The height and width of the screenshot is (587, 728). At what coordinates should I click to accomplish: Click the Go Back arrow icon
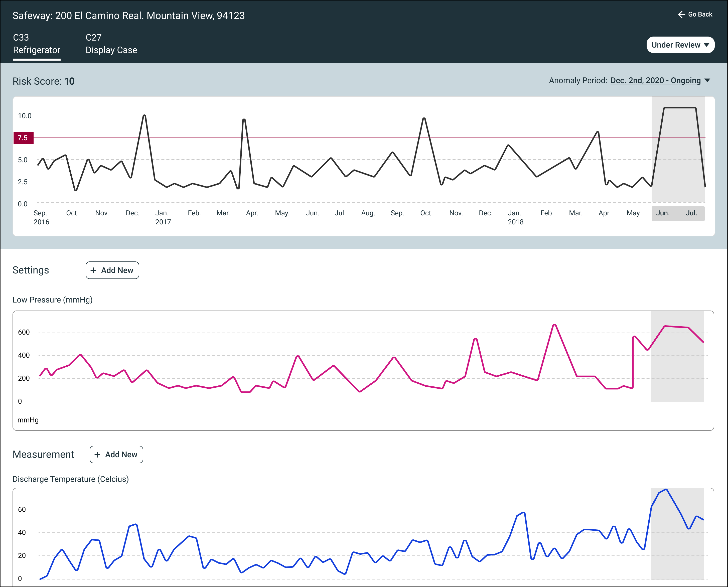(681, 14)
